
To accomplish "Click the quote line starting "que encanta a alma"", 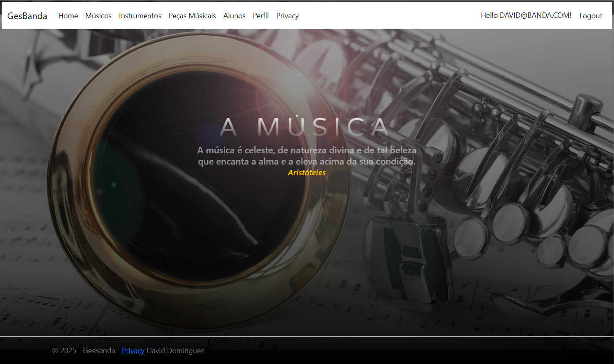I will pos(307,161).
